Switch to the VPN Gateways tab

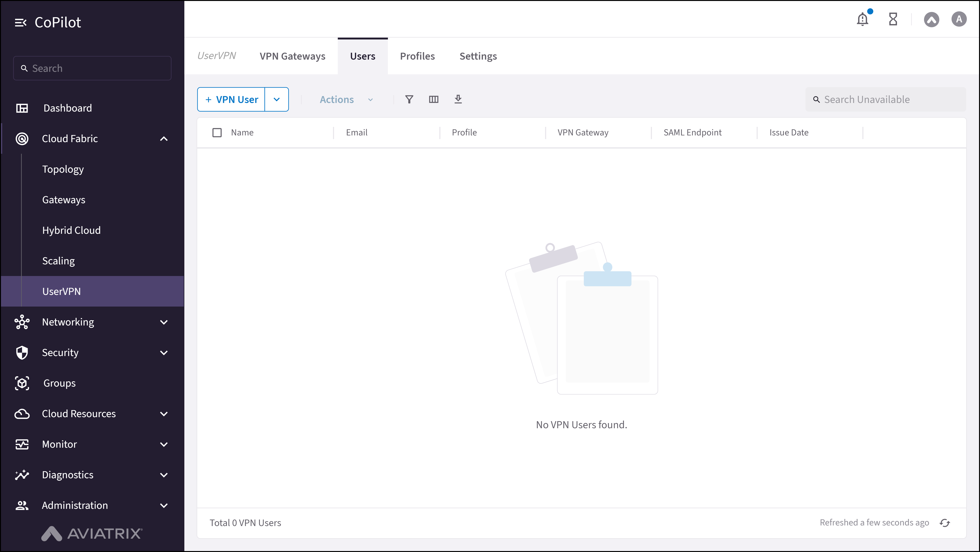pos(292,56)
